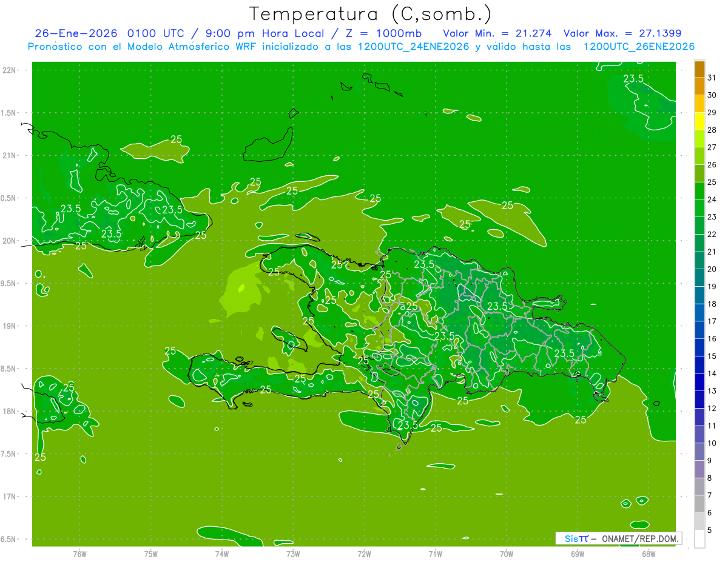Click legend value '24' on color scale
This screenshot has height=562, width=728.
click(712, 199)
